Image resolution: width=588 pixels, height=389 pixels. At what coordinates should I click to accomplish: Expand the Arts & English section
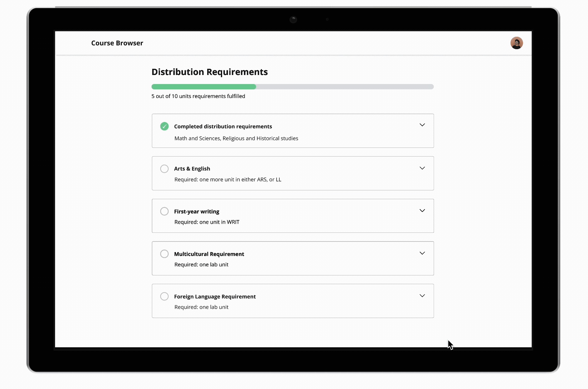click(422, 168)
